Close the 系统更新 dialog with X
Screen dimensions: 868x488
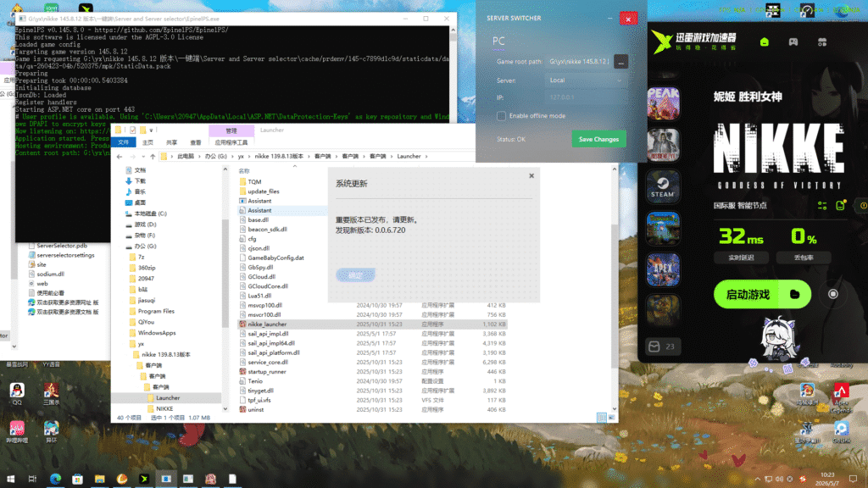pos(531,176)
